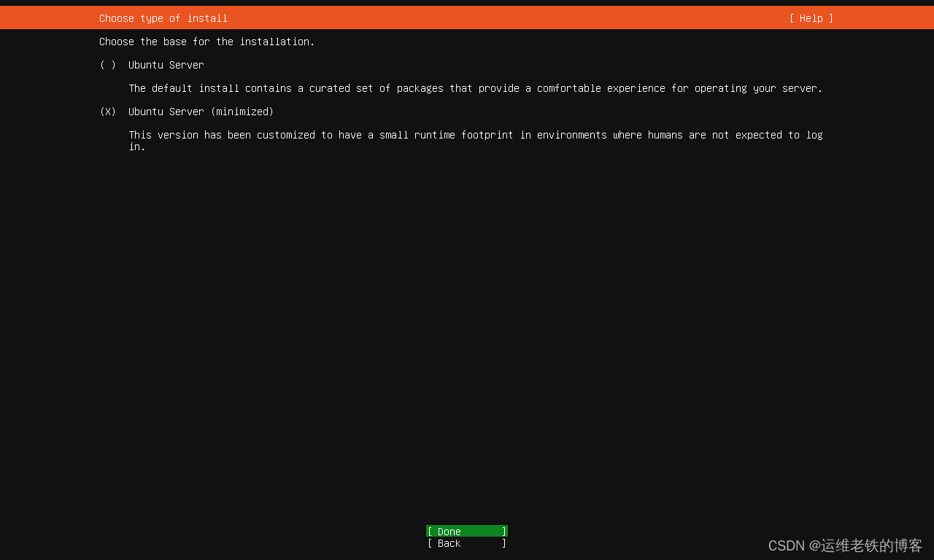The image size is (934, 560).
Task: Click the 'Choose type of install' header title
Action: [x=163, y=18]
